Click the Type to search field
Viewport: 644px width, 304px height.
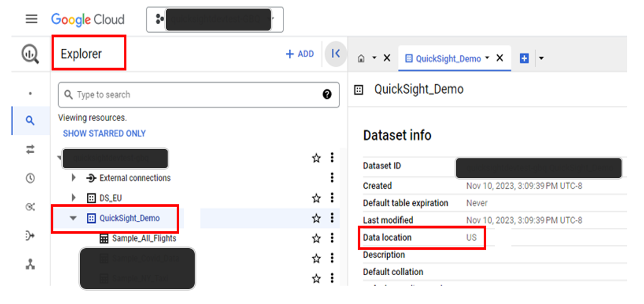tap(199, 95)
